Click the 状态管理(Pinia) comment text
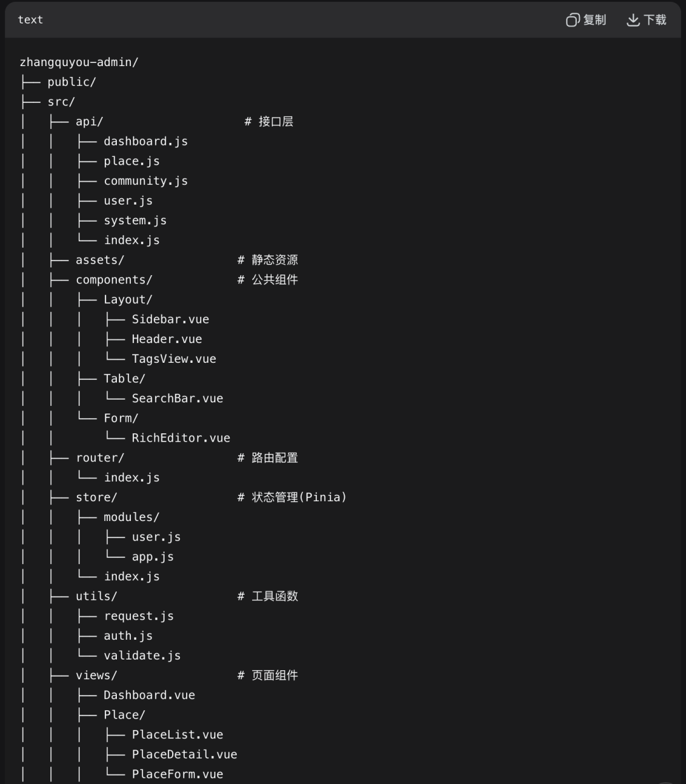This screenshot has height=784, width=686. coord(299,497)
